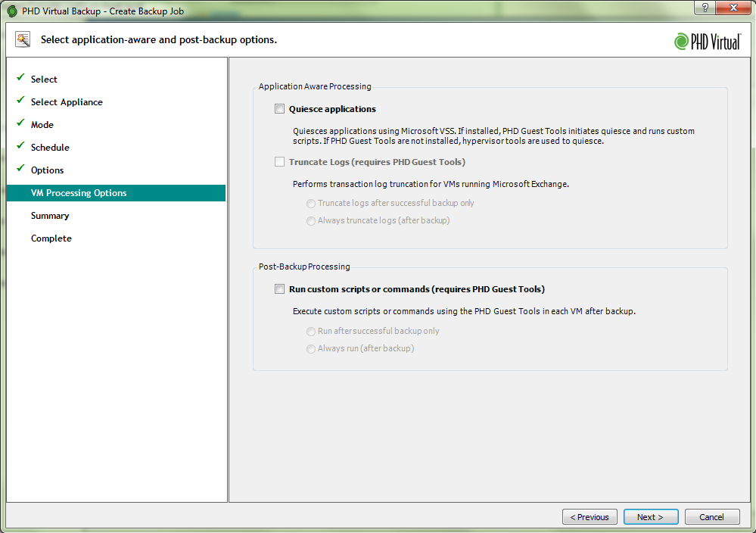Choose Always truncate logs radio option

pos(311,221)
